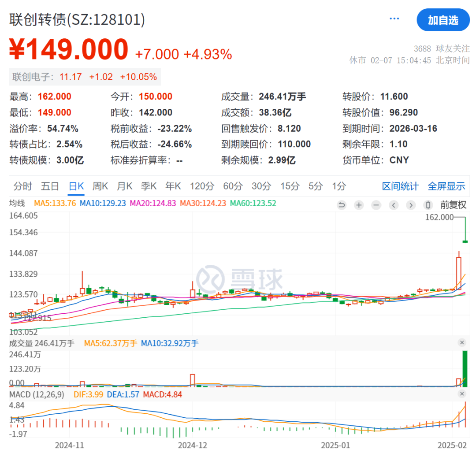Image resolution: width=476 pixels, height=453 pixels.
Task: Click the 2024-12 date axis label
Action: pyautogui.click(x=193, y=445)
